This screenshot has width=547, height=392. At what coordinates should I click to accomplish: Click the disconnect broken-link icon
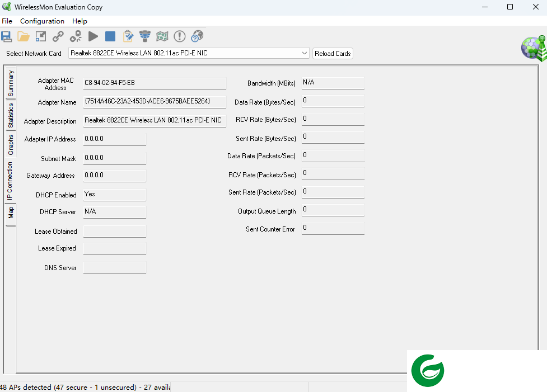coord(76,36)
